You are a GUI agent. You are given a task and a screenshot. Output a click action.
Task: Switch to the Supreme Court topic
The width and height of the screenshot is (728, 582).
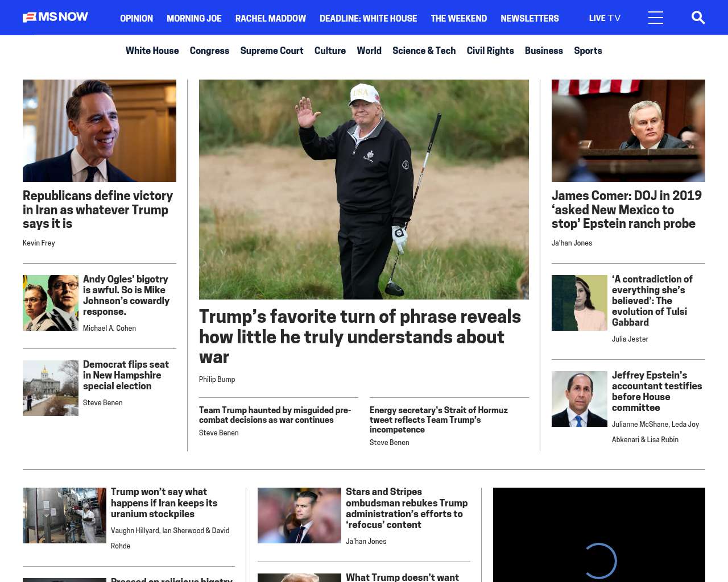pos(271,51)
